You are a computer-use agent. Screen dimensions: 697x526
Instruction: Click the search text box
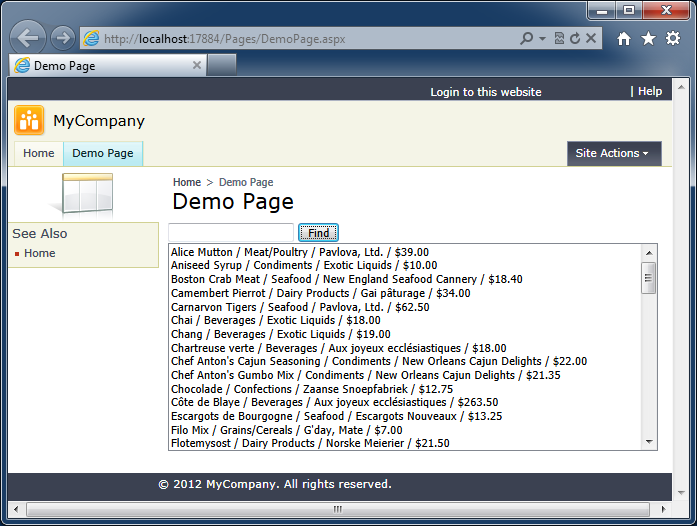click(x=231, y=233)
